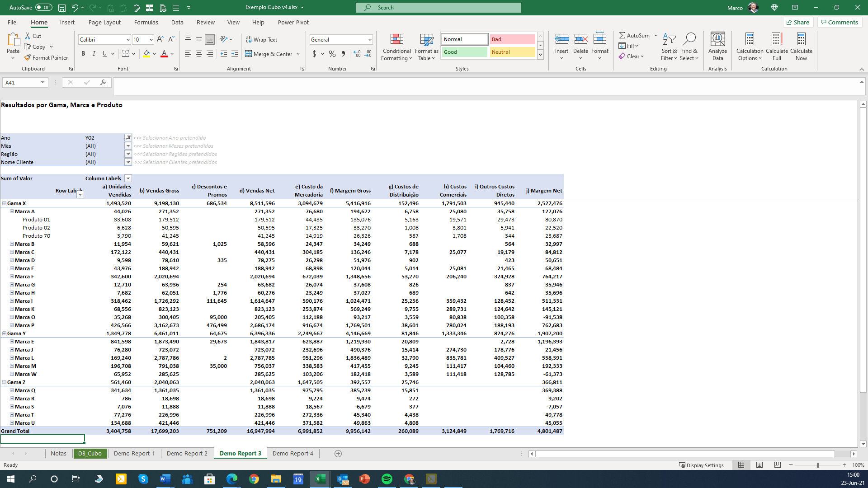868x488 pixels.
Task: Open Conditional Formatting menu
Action: click(x=396, y=47)
